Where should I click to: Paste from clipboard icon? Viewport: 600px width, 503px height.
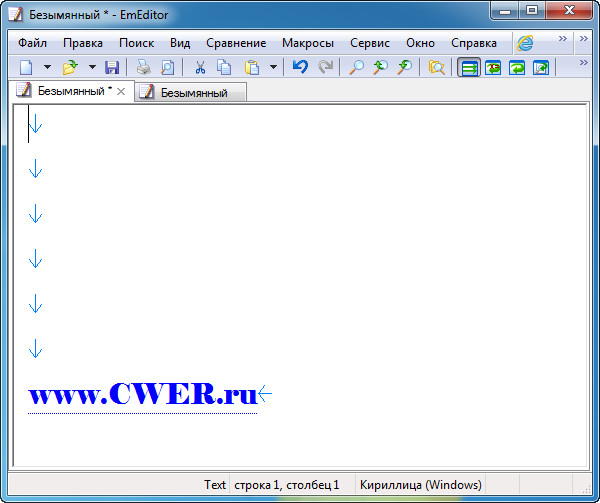pos(252,67)
